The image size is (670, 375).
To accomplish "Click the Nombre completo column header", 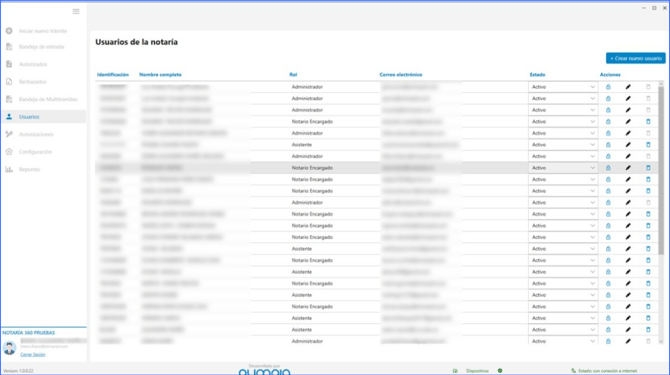I will pyautogui.click(x=160, y=75).
